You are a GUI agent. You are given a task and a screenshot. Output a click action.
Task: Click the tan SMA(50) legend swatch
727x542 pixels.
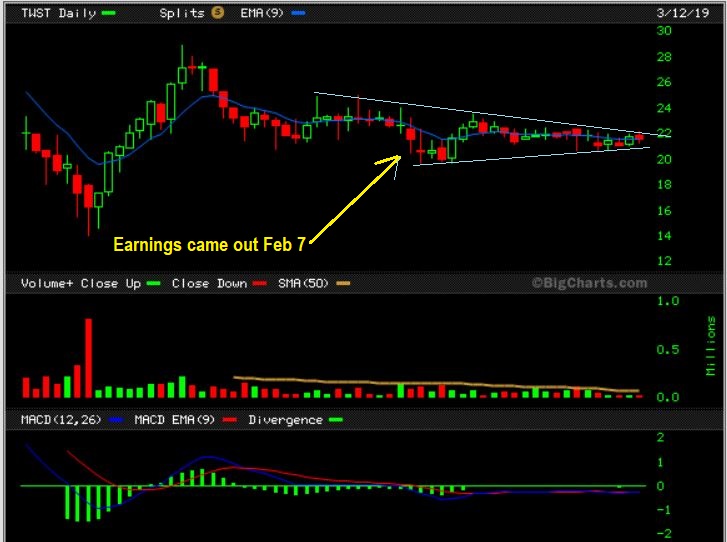coord(343,283)
